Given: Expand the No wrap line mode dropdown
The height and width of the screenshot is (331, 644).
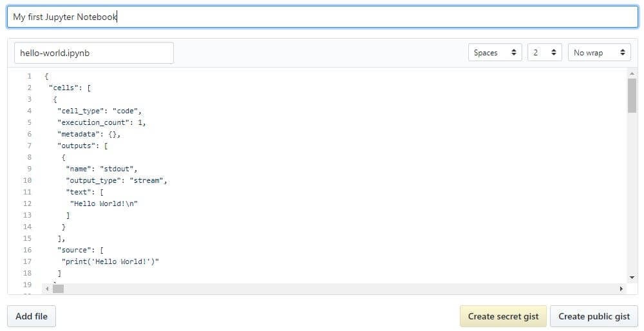Looking at the screenshot, I should (x=599, y=53).
